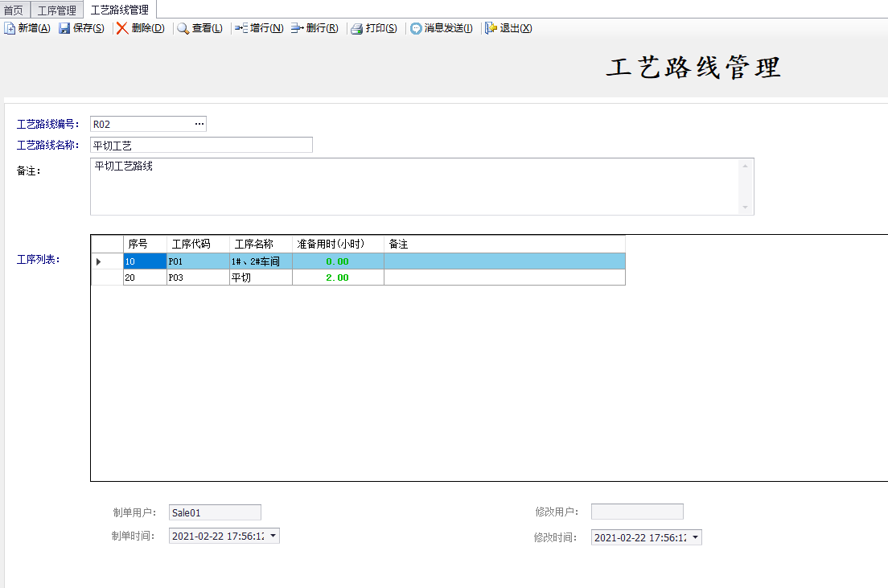Click the 查看(L) magnifier icon
Screen dimensions: 888x588
pyautogui.click(x=183, y=27)
